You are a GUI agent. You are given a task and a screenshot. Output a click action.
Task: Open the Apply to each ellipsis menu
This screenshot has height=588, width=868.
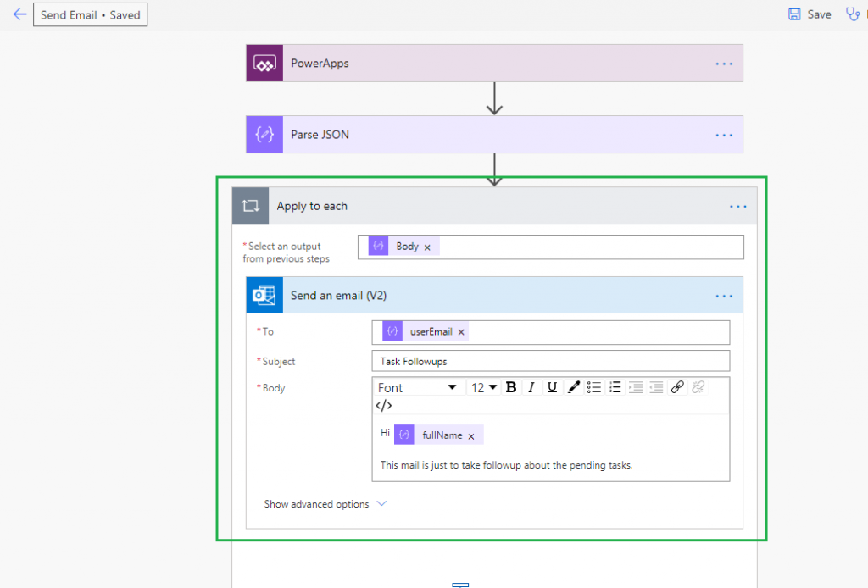[737, 205]
